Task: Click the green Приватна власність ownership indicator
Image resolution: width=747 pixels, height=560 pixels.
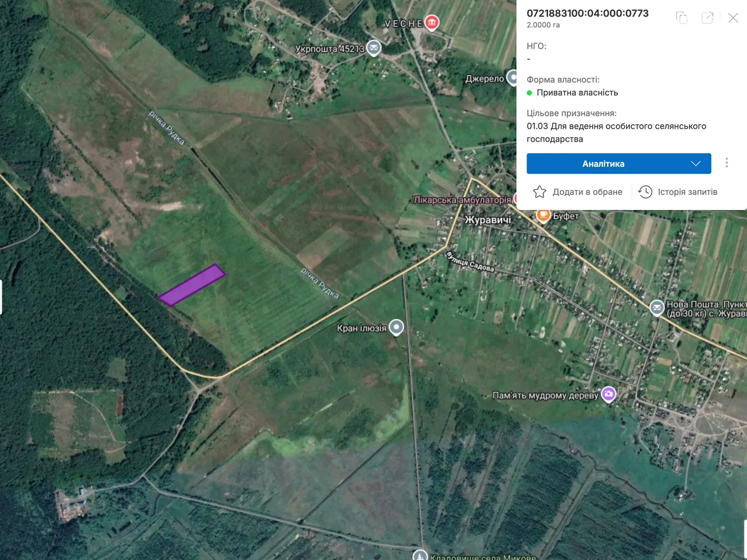Action: [x=530, y=93]
